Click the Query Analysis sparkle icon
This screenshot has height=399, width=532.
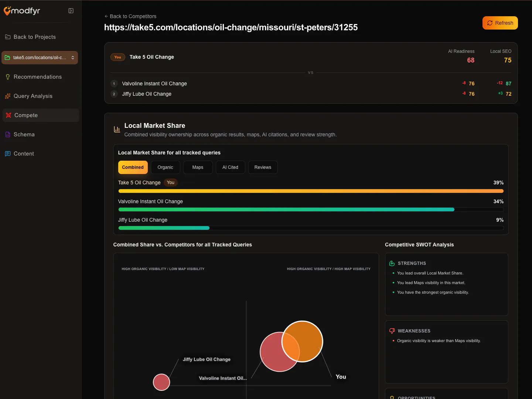[8, 96]
